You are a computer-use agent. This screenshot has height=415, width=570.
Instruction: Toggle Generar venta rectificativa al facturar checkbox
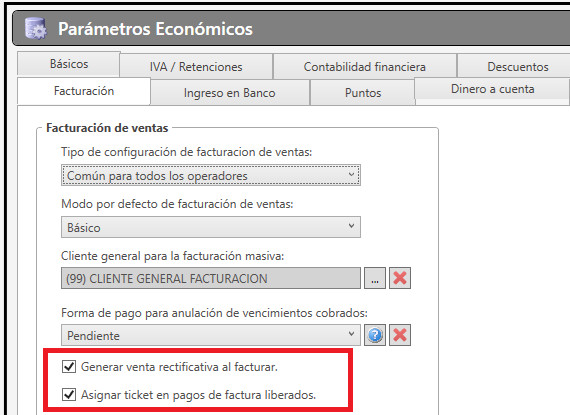[69, 367]
